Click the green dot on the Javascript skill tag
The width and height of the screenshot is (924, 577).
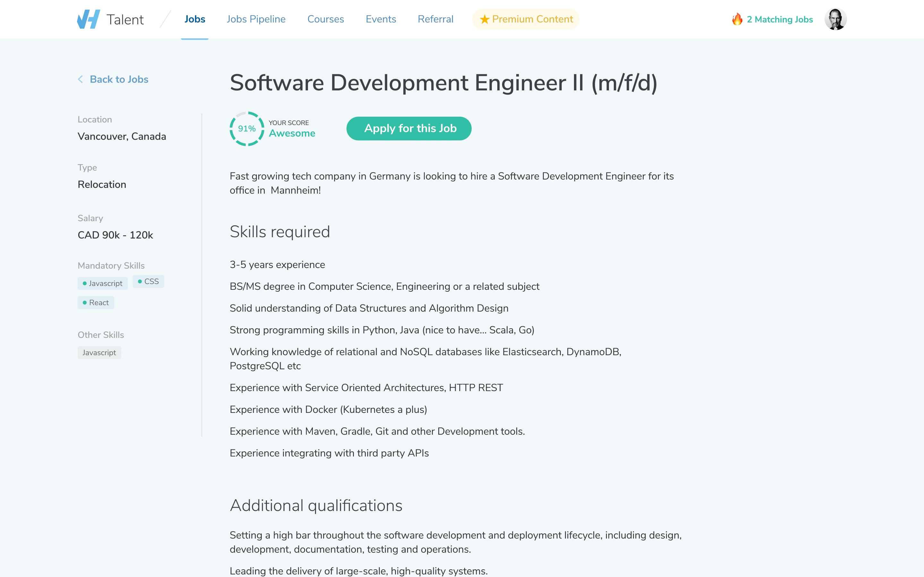(x=85, y=283)
